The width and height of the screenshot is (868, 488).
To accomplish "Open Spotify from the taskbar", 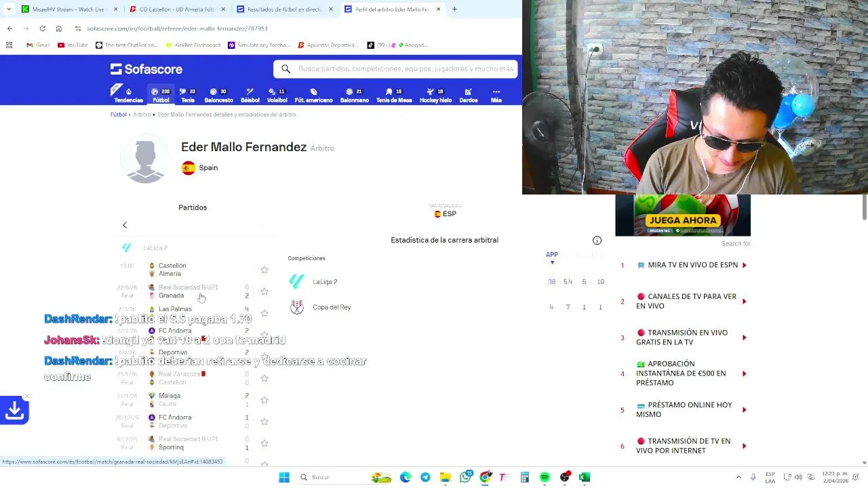I will [x=545, y=477].
